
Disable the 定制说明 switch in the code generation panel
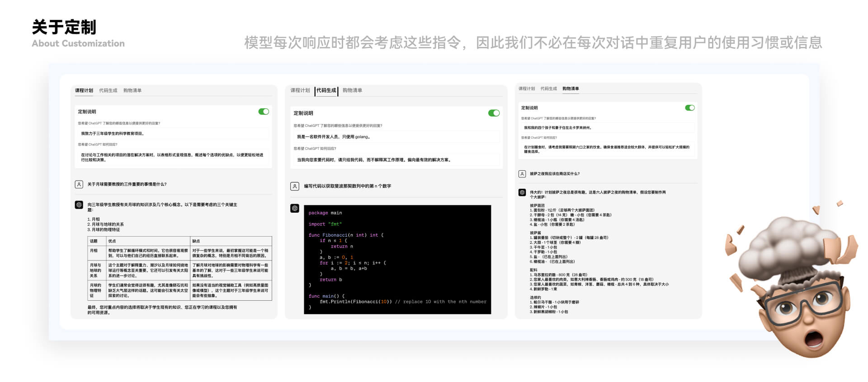pyautogui.click(x=494, y=113)
